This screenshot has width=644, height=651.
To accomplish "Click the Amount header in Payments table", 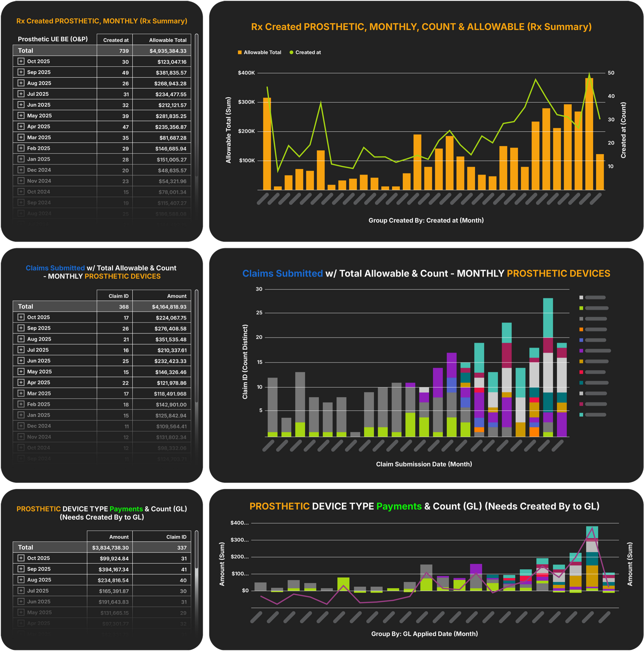I will [x=118, y=537].
